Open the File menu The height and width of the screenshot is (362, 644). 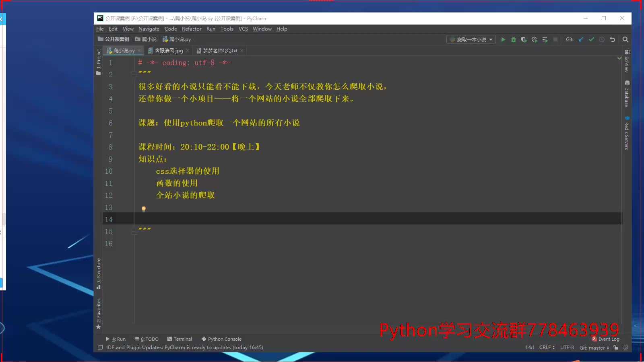(x=100, y=29)
